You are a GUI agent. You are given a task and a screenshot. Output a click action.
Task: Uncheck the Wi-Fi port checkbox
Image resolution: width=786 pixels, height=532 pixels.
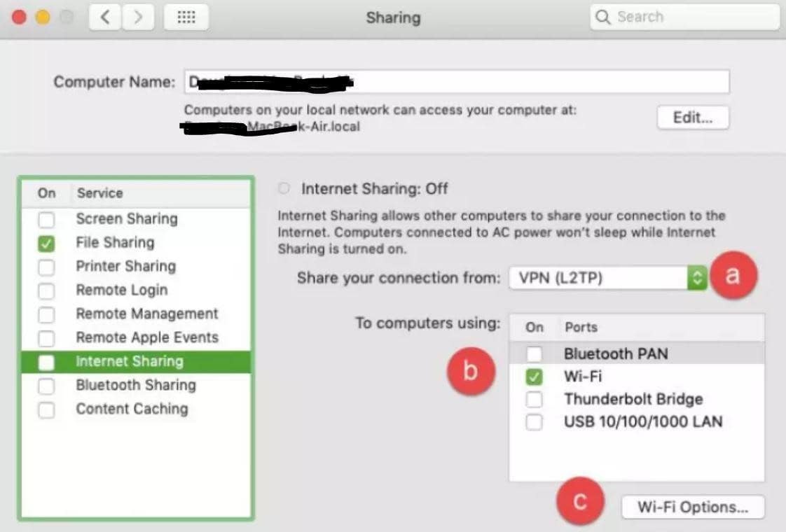(534, 377)
